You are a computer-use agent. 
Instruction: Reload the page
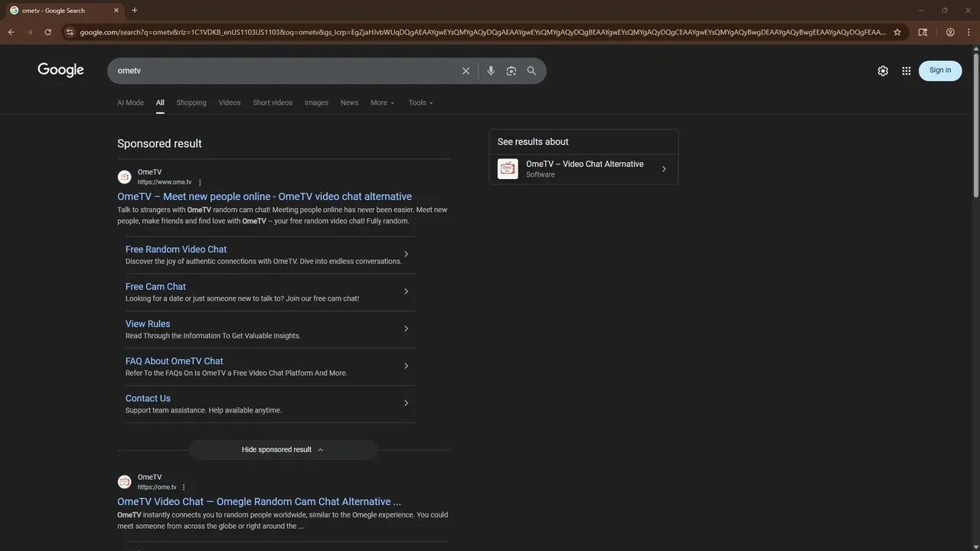(x=48, y=32)
